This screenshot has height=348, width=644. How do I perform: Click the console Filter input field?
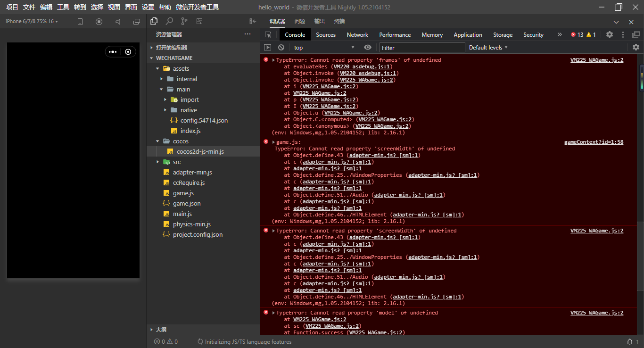tap(422, 48)
